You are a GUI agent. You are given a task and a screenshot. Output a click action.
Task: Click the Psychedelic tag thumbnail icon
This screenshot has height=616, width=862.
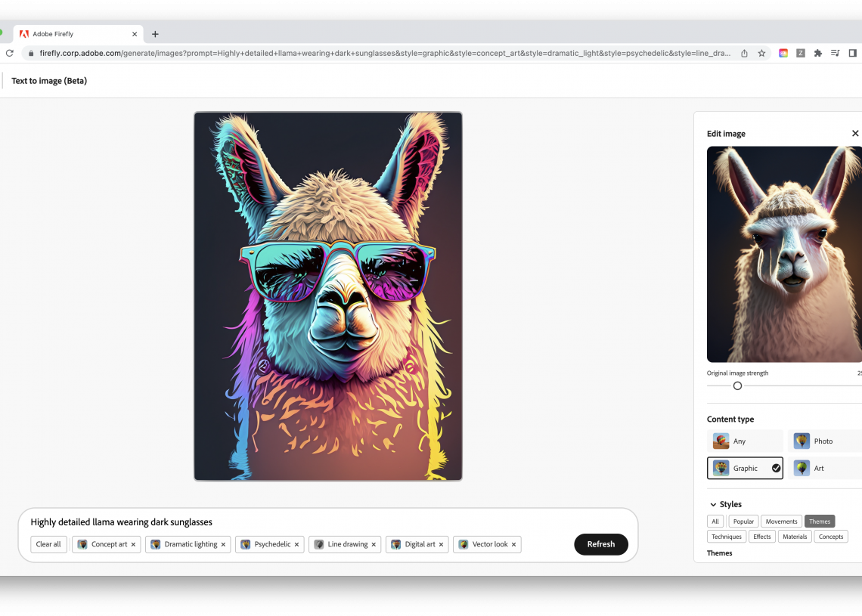click(x=246, y=544)
